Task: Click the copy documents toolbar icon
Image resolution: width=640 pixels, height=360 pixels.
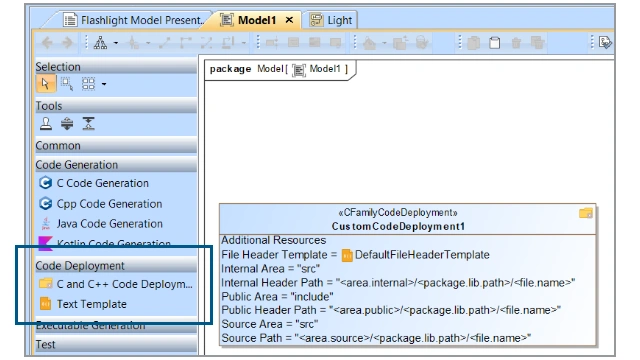Action: tap(473, 42)
